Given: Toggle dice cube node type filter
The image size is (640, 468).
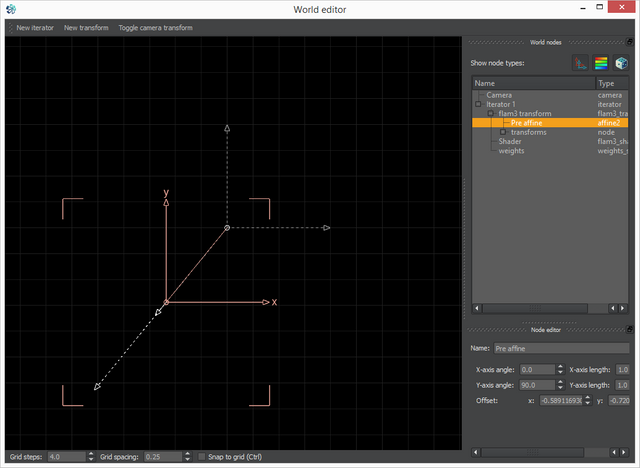Looking at the screenshot, I should pos(621,63).
